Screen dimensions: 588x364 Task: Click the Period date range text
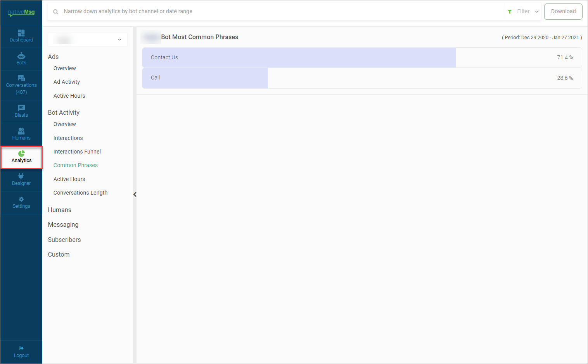[x=542, y=38]
